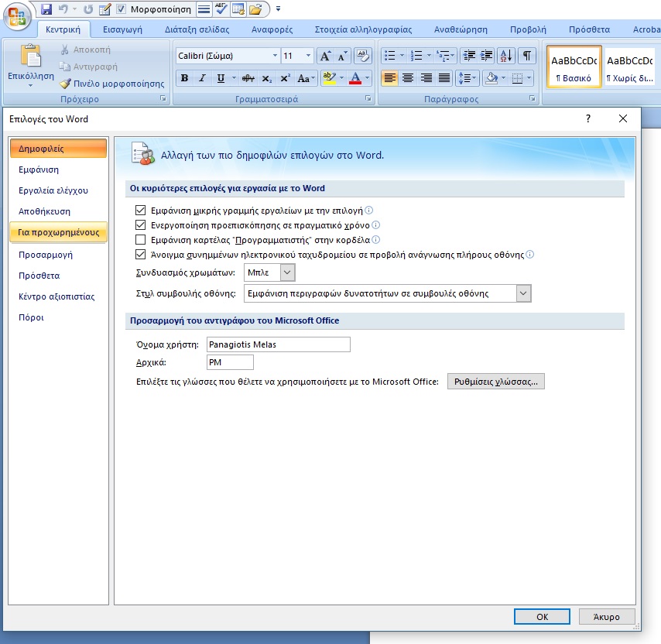Click the open folder icon in Quick Access Toolbar
This screenshot has width=661, height=644.
[255, 9]
